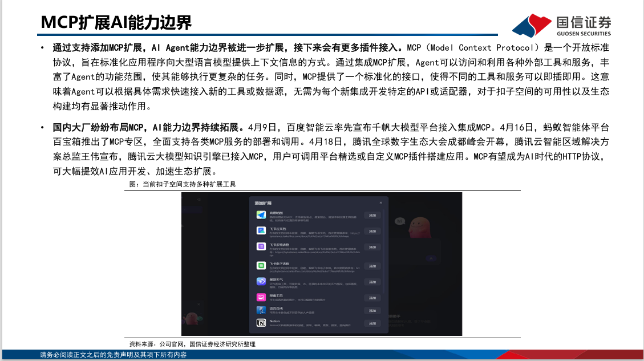Add the 飞书多维表格 extension
Screen dimensions: 644x361
click(x=372, y=248)
